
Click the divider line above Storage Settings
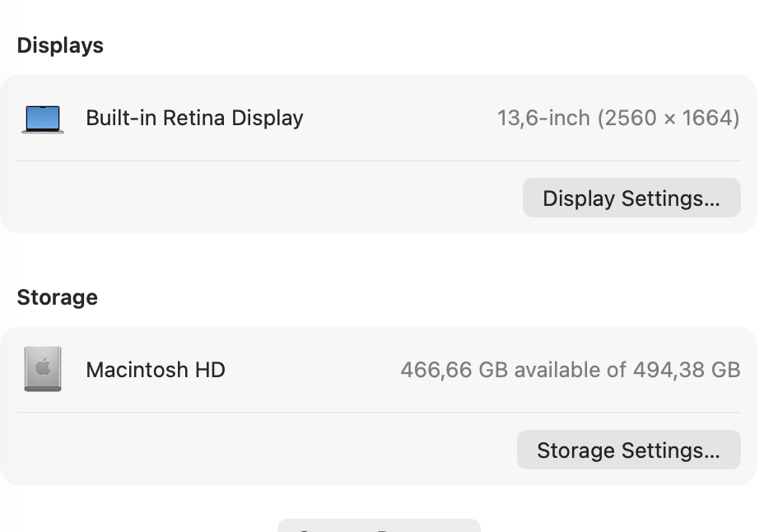click(x=378, y=413)
